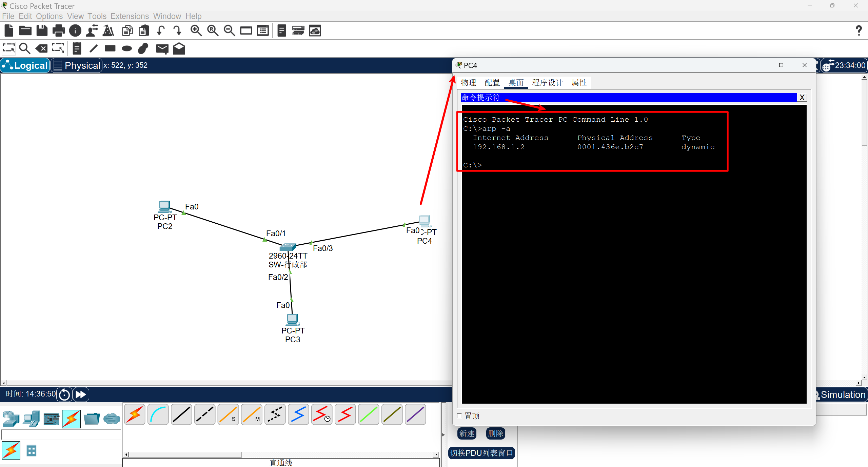Select the draw line tool
The height and width of the screenshot is (467, 868).
point(94,48)
